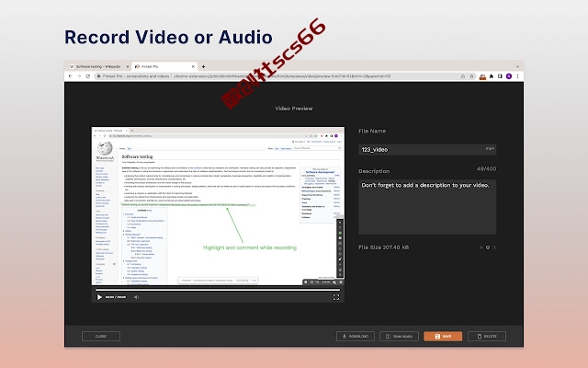Click the shield icon beside File Size
The image size is (588, 368).
pyautogui.click(x=488, y=247)
